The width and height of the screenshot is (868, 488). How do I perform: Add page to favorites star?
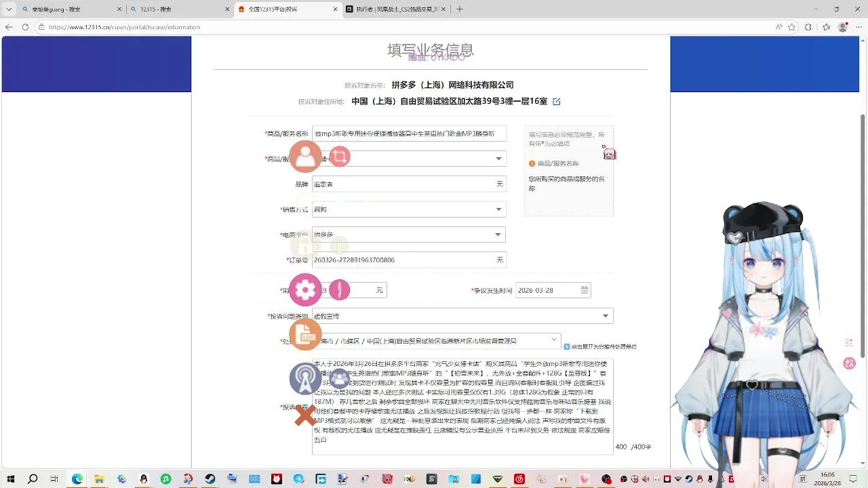[791, 27]
